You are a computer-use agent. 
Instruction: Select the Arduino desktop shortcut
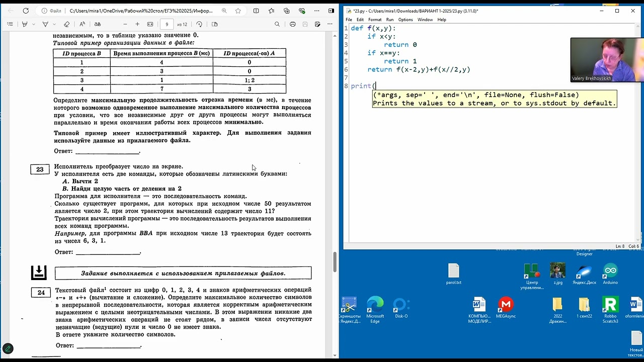pyautogui.click(x=610, y=274)
